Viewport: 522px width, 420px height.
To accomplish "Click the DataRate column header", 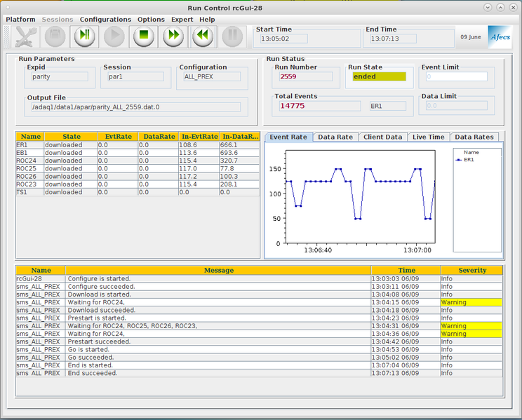I will point(159,137).
